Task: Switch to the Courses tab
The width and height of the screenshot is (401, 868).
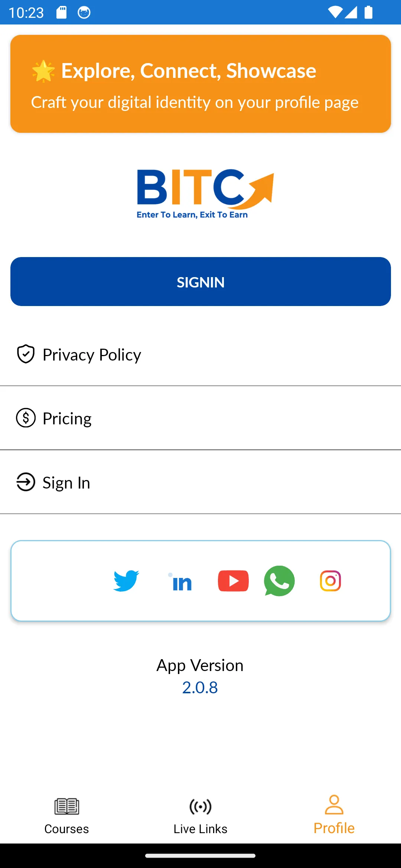Action: click(x=67, y=815)
